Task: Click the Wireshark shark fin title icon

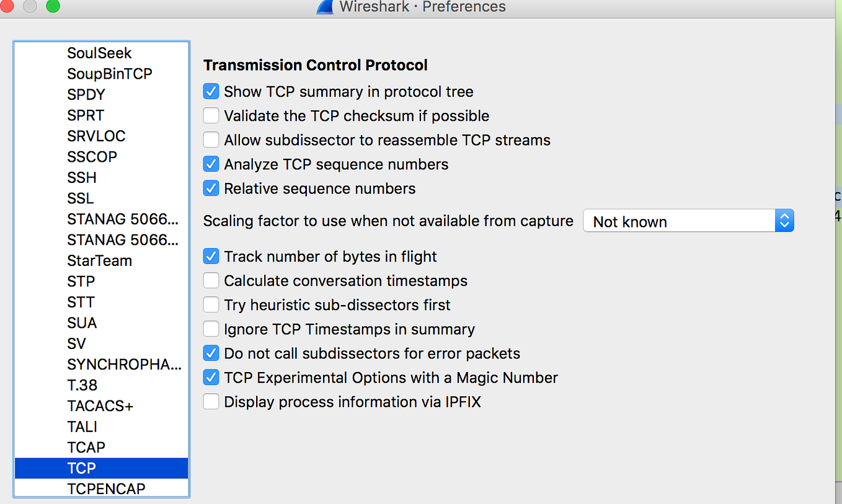Action: [x=326, y=7]
